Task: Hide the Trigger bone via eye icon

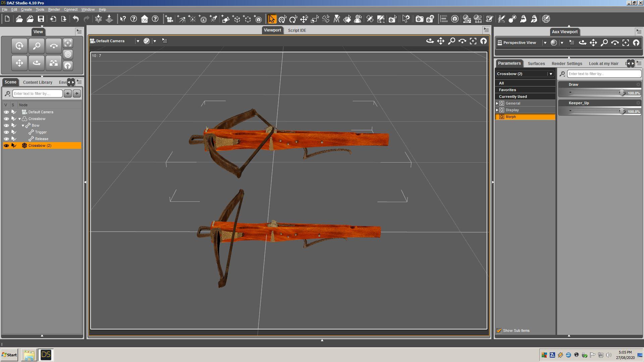Action: (x=6, y=132)
